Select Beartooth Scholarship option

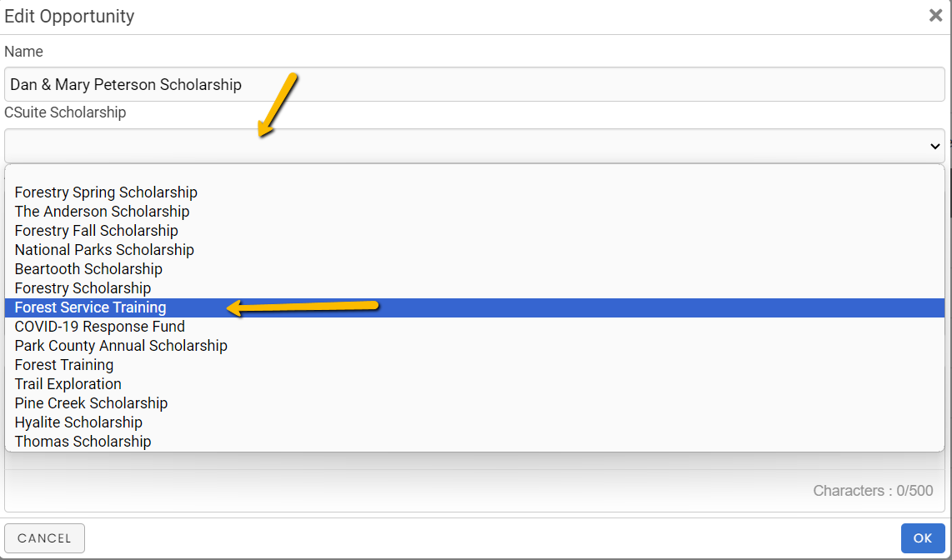click(88, 269)
